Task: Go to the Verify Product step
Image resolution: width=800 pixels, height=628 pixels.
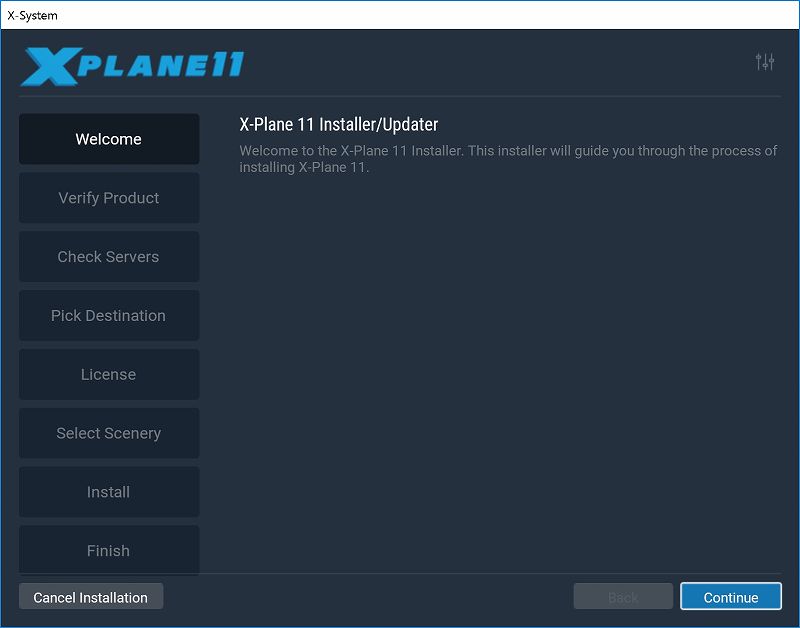Action: point(109,197)
